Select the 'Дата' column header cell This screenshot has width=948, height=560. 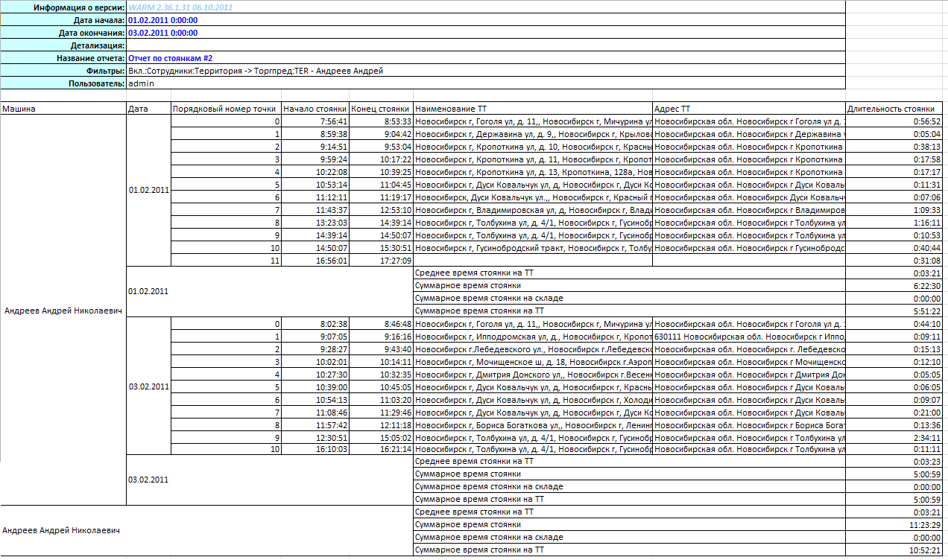pyautogui.click(x=148, y=109)
